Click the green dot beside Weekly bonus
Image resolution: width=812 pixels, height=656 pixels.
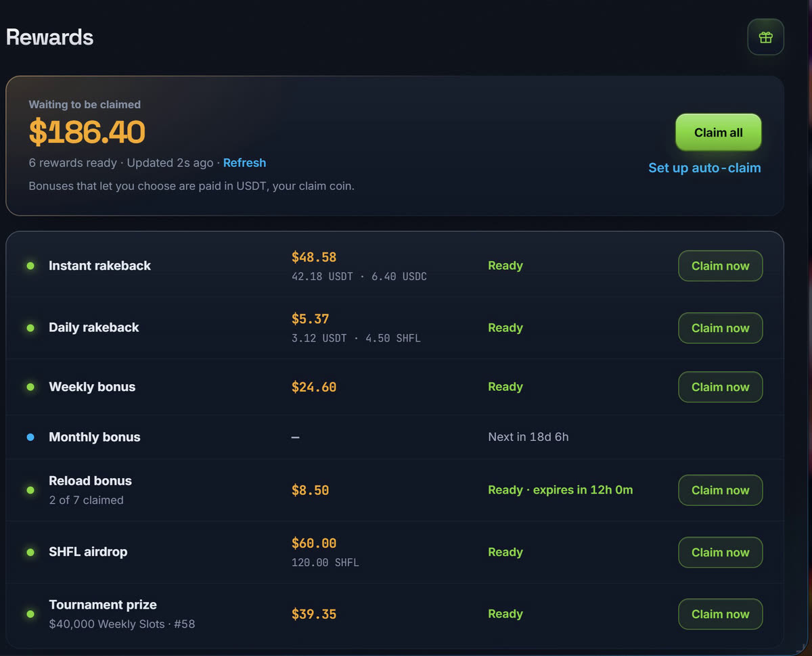30,387
